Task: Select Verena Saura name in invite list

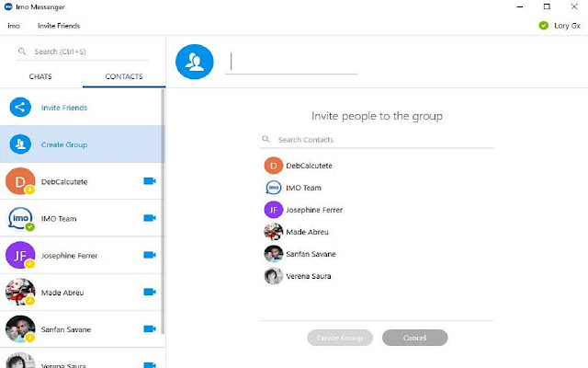Action: (309, 276)
